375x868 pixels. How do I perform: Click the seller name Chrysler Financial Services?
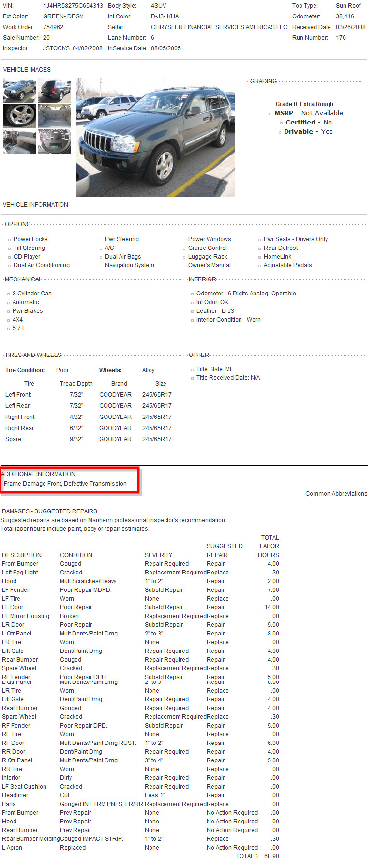point(219,27)
